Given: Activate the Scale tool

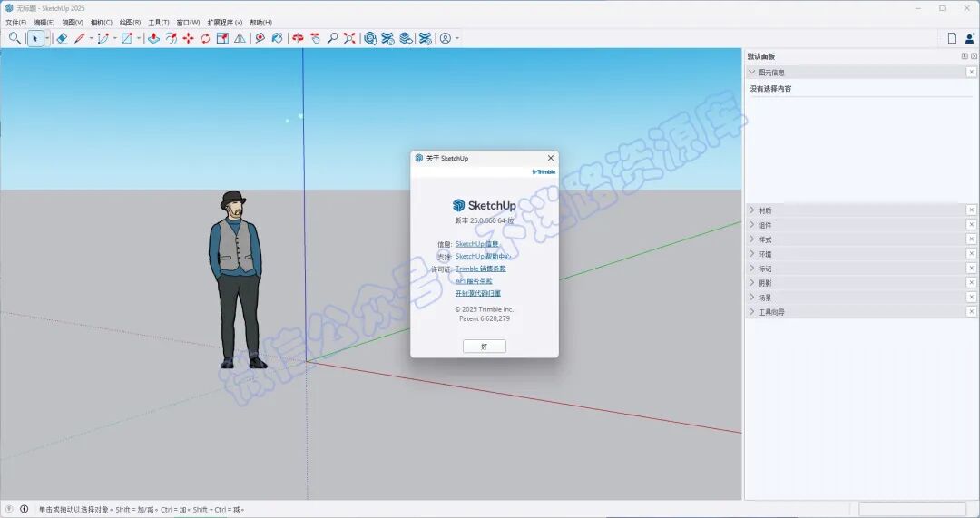Looking at the screenshot, I should coord(222,38).
